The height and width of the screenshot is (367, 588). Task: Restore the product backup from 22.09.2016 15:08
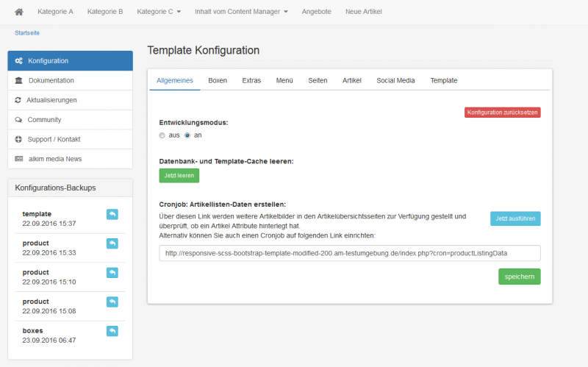(x=112, y=302)
